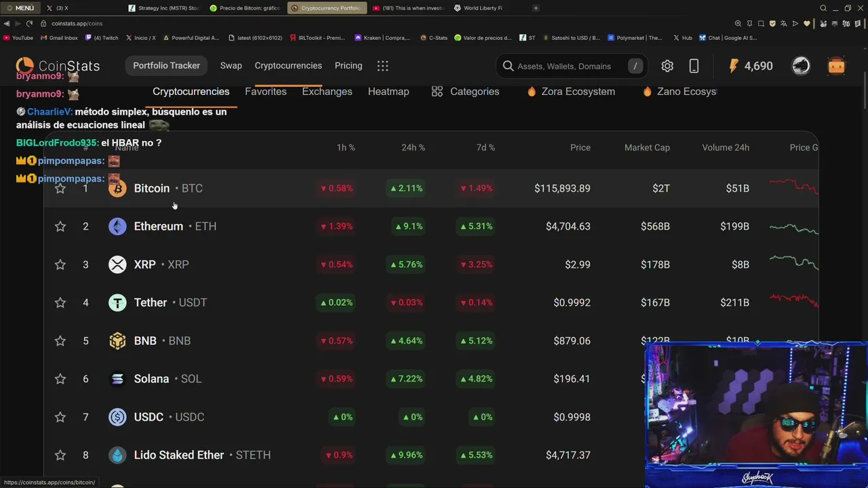Reload the page with refresh icon
The image size is (868, 488).
pyautogui.click(x=28, y=23)
